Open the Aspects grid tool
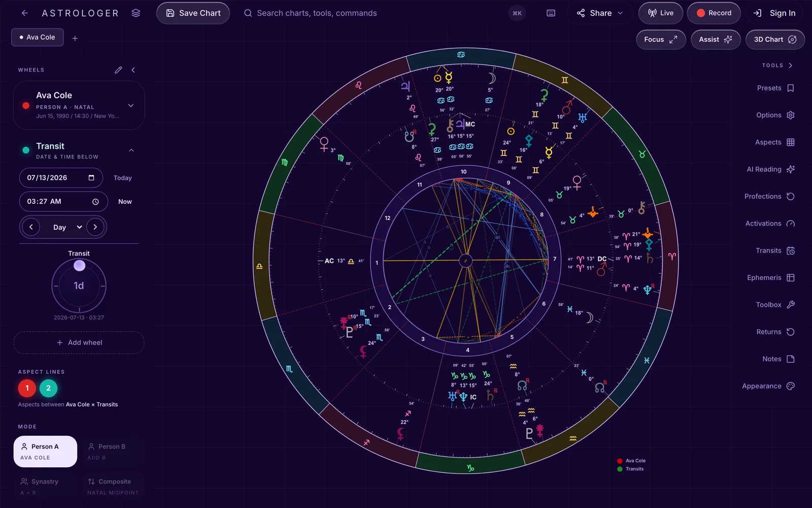The width and height of the screenshot is (812, 508). click(x=775, y=142)
